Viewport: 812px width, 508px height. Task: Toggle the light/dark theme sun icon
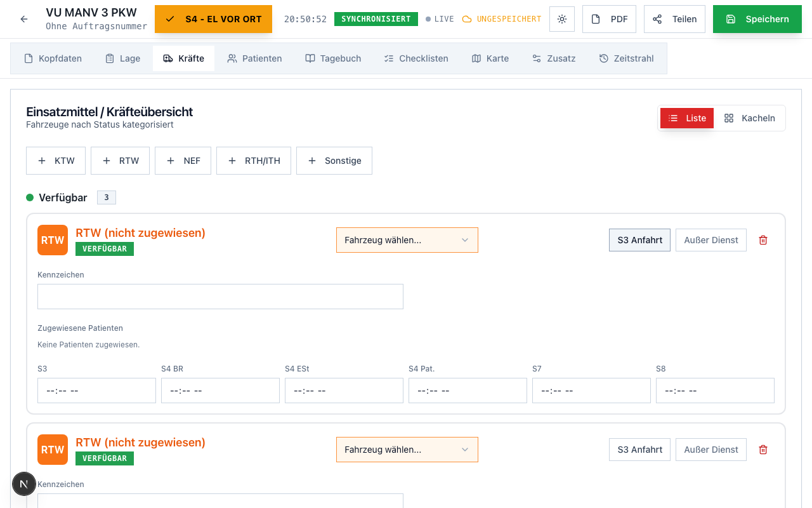point(562,19)
